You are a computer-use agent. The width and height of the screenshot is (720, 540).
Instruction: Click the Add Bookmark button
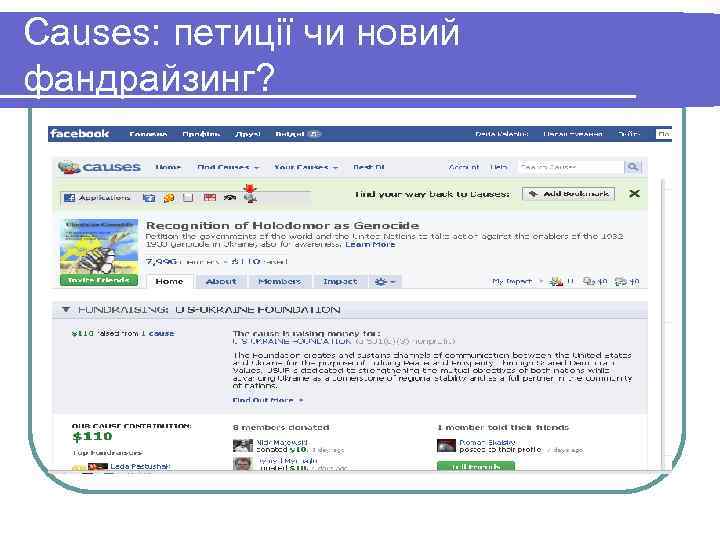pyautogui.click(x=568, y=194)
